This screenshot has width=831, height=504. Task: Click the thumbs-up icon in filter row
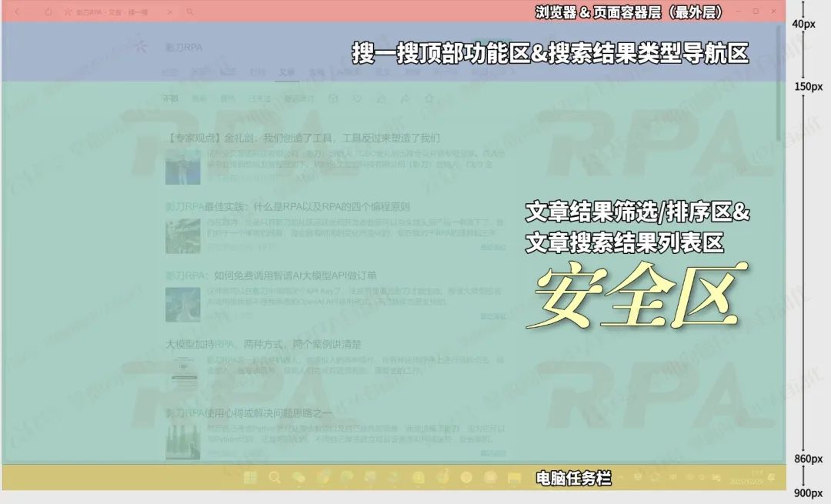coord(381,98)
